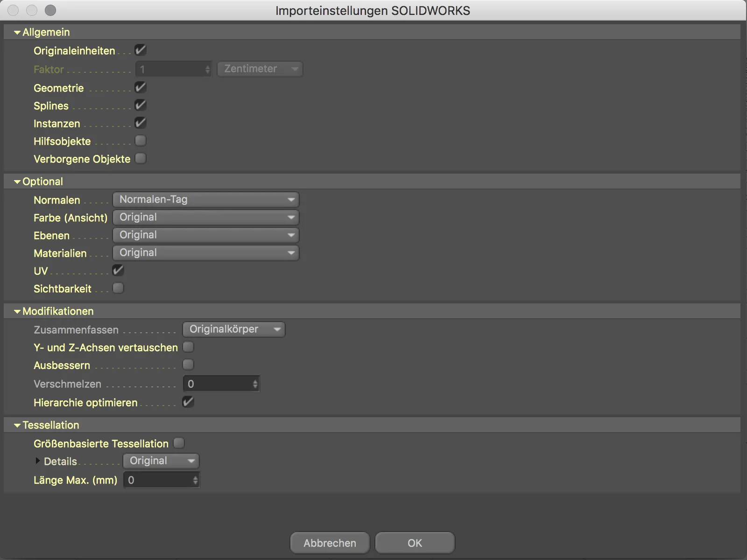
Task: Enable the Ausbessern checkbox
Action: point(188,364)
